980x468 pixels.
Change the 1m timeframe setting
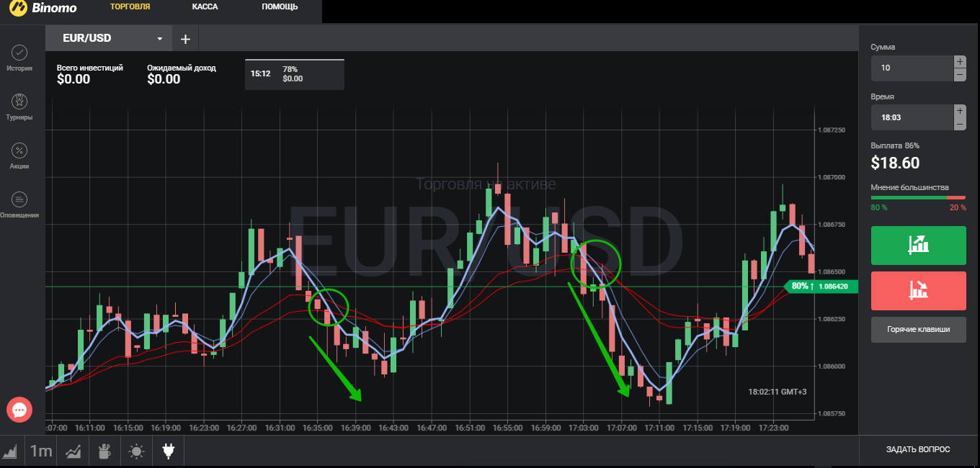[40, 451]
